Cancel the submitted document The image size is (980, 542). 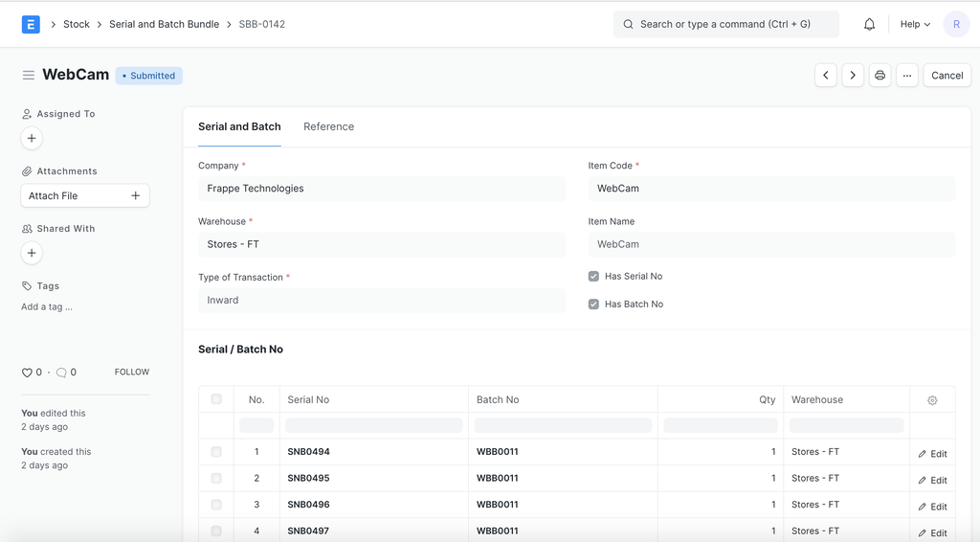coord(947,75)
